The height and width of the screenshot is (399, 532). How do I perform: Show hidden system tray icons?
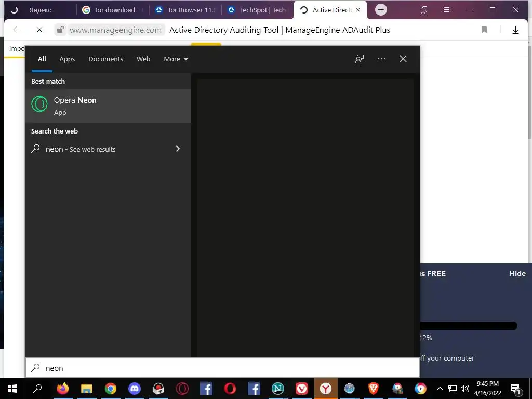(440, 389)
